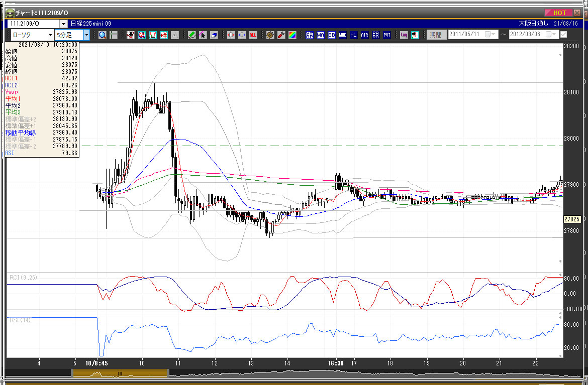Click the gold highlighted range in the bottom navigator
This screenshot has height=385, width=588.
[x=120, y=373]
